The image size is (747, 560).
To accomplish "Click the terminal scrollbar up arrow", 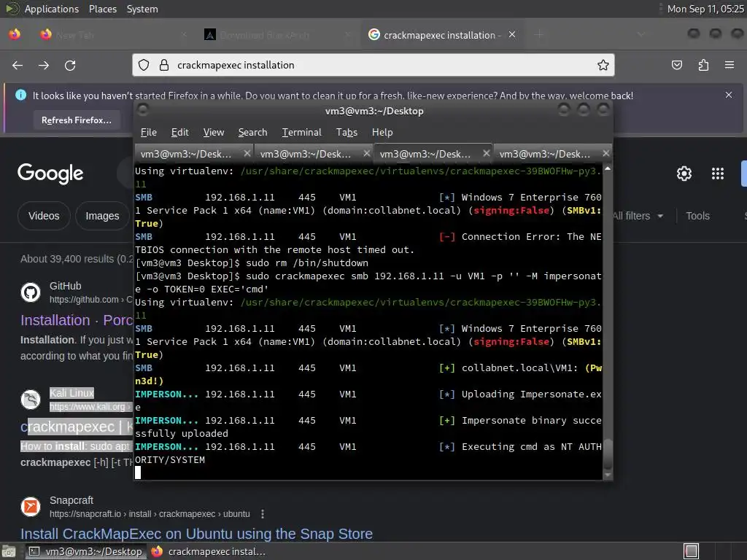I will (608, 168).
